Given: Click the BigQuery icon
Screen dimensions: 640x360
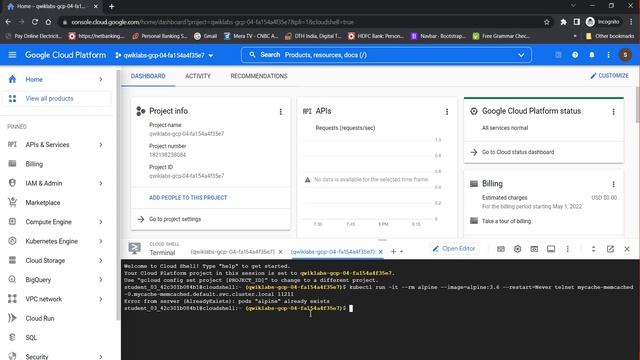Looking at the screenshot, I should coord(12,279).
